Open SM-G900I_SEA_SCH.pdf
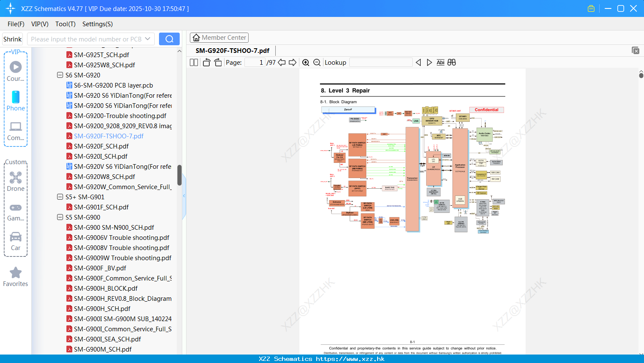644x363 pixels. [x=107, y=339]
